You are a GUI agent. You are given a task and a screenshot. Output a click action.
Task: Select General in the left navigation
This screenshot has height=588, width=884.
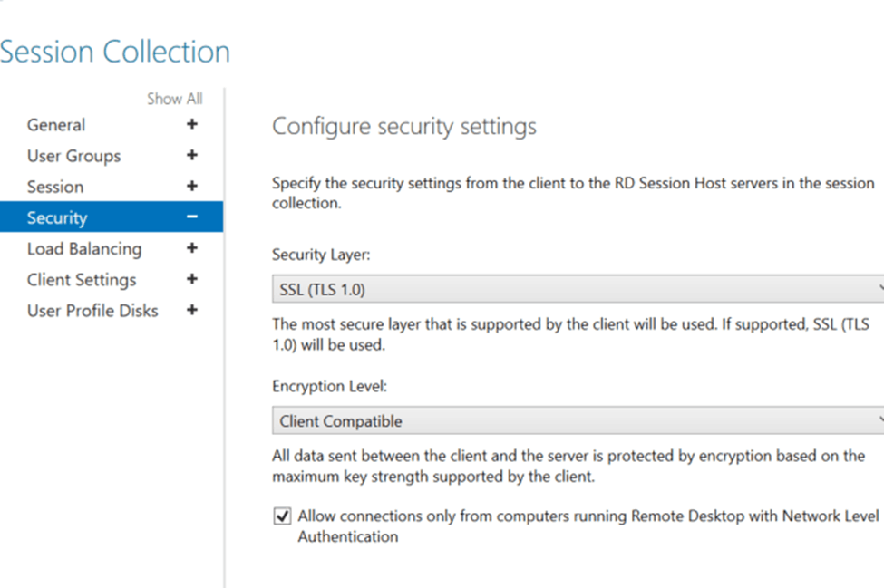[x=55, y=125]
